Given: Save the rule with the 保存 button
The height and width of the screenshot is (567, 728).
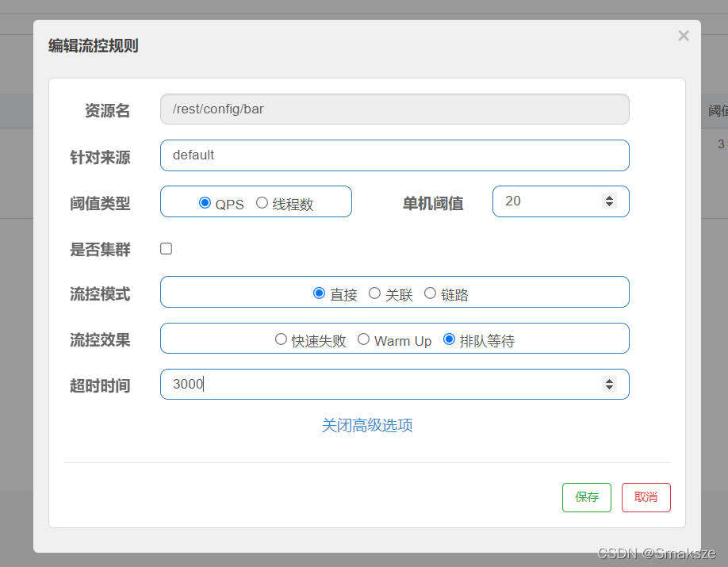Looking at the screenshot, I should pos(586,497).
